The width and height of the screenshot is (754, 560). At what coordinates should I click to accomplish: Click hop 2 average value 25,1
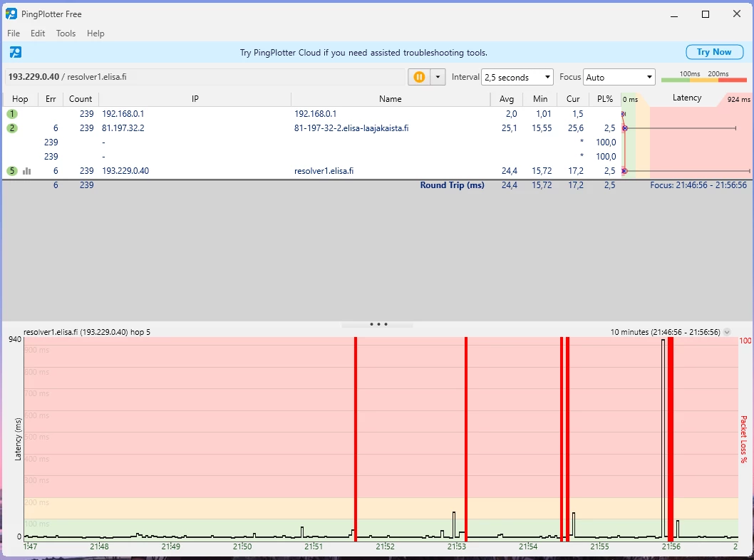pos(509,128)
